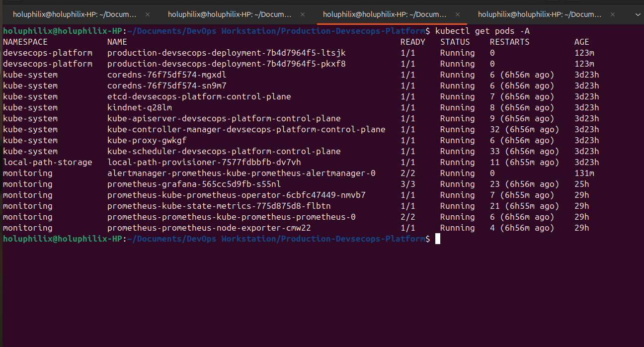644x347 pixels.
Task: Click 'kube-scheduler-devsecops-platform-control-plane' pod name
Action: (x=224, y=151)
